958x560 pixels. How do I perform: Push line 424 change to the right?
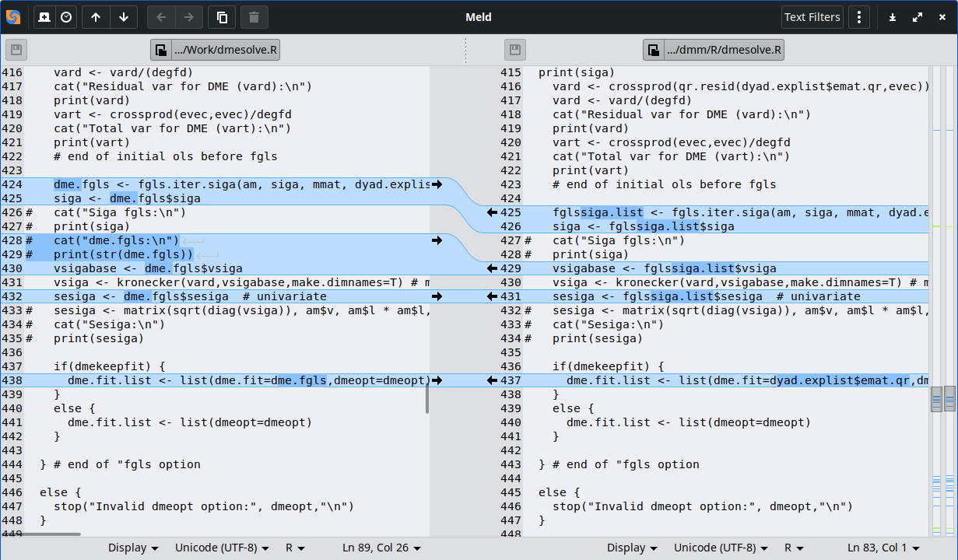(437, 184)
